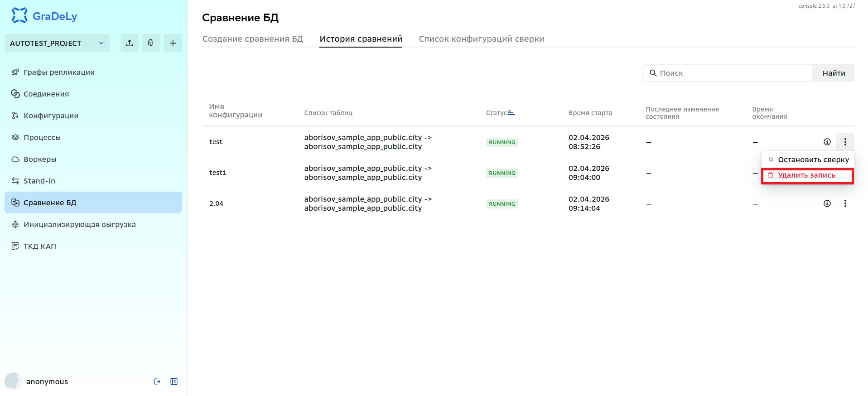Click the Найти button
The width and height of the screenshot is (868, 396).
click(834, 73)
